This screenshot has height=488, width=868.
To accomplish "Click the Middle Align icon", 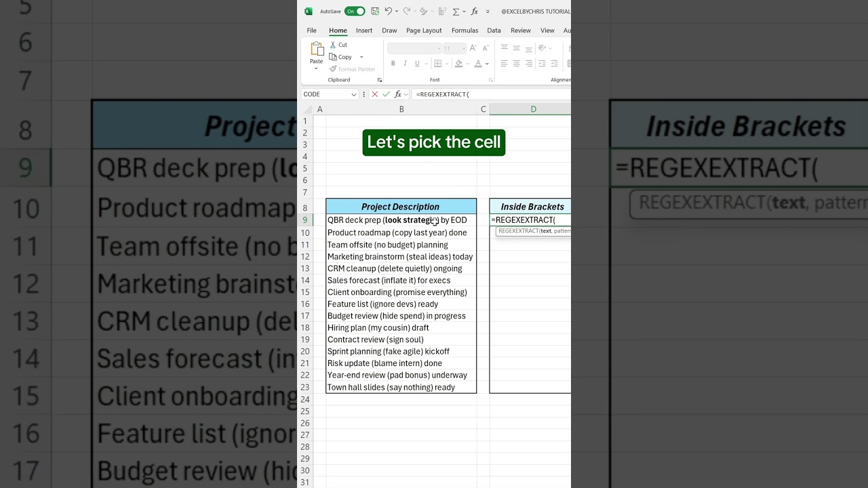I will point(517,48).
